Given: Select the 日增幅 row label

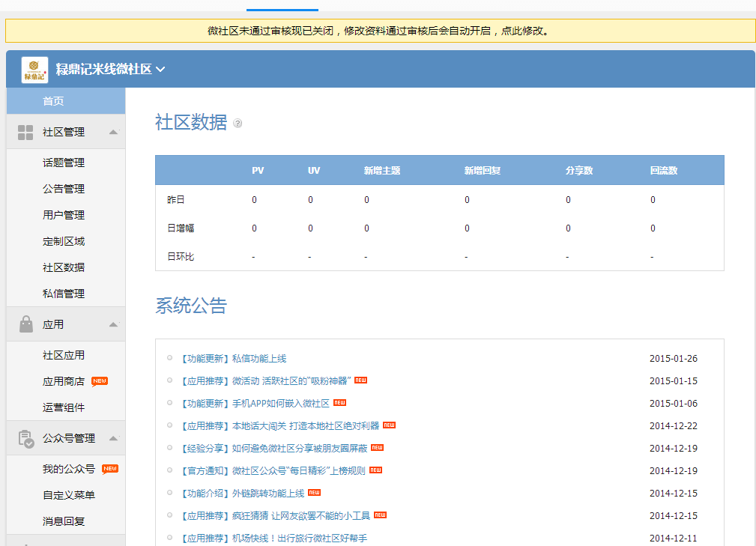Looking at the screenshot, I should [181, 228].
